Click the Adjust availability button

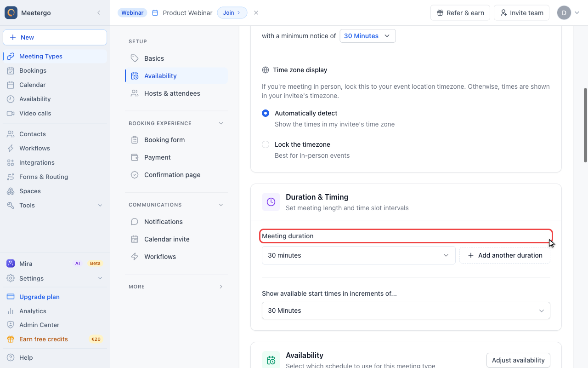coord(518,360)
